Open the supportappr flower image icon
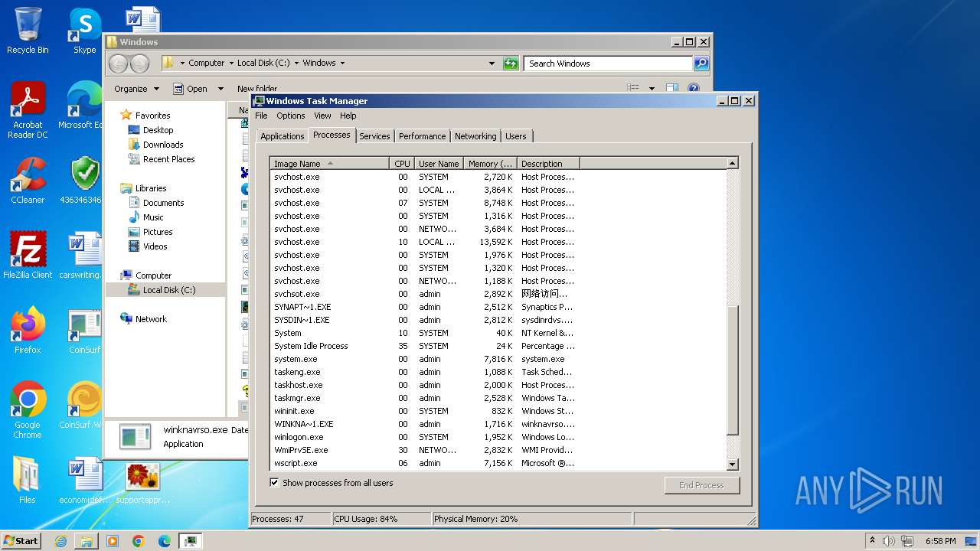Viewport: 980px width, 551px height. (x=142, y=484)
